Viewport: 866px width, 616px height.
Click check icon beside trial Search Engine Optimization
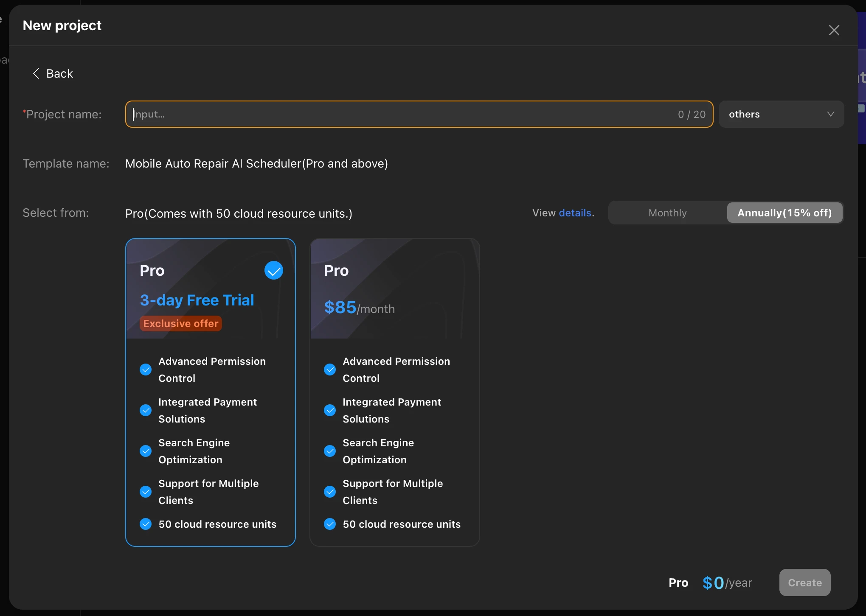146,451
